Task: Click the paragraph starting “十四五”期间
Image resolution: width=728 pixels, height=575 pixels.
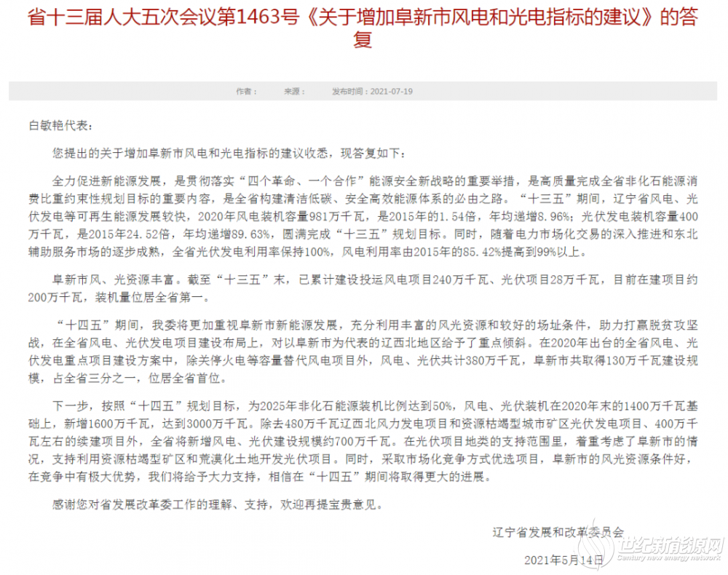Action: point(363,352)
